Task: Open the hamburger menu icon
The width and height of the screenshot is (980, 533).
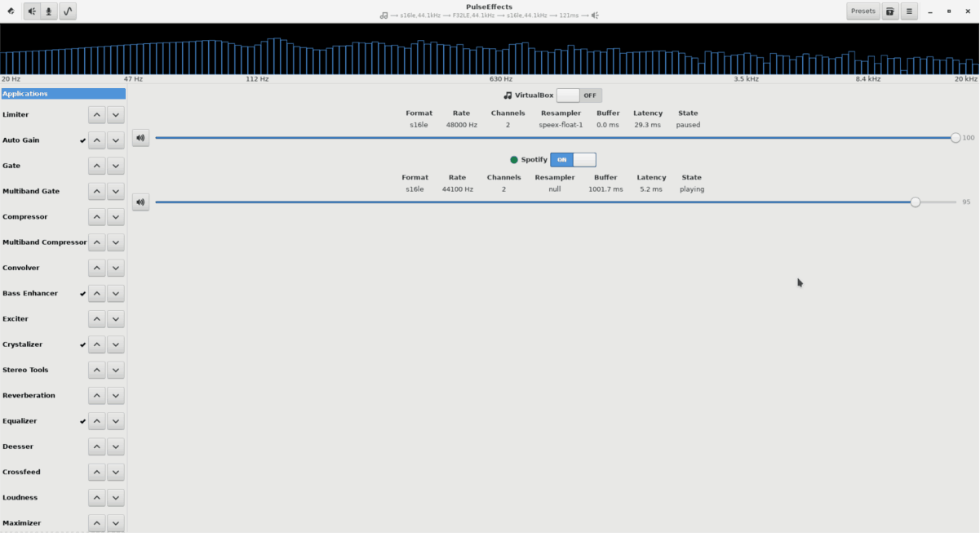Action: pyautogui.click(x=909, y=11)
